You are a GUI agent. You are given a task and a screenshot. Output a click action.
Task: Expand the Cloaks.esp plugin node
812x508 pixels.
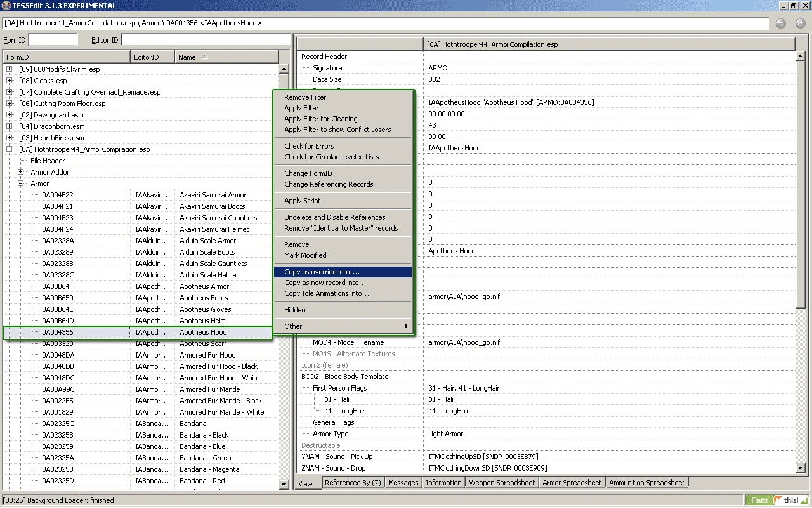pos(10,81)
